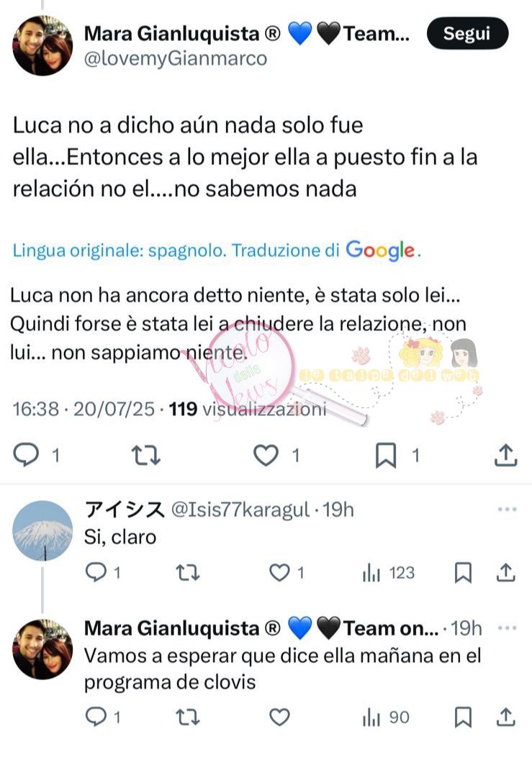
Task: Share the "programa de clovis" reply
Action: (x=506, y=718)
